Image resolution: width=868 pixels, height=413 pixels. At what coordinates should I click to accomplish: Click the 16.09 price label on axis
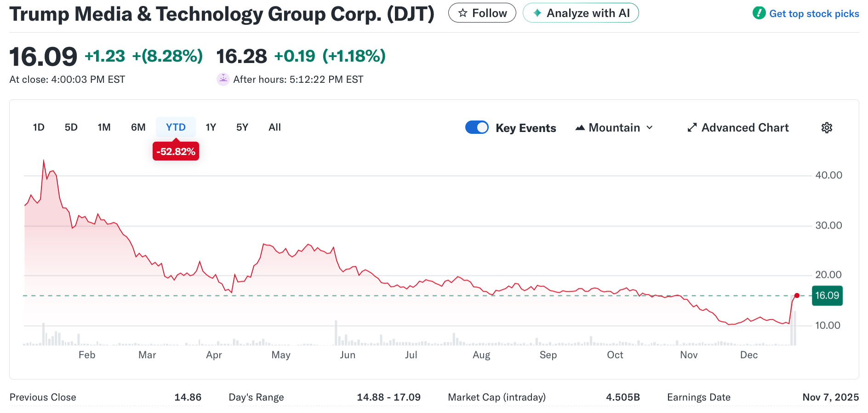pyautogui.click(x=827, y=295)
